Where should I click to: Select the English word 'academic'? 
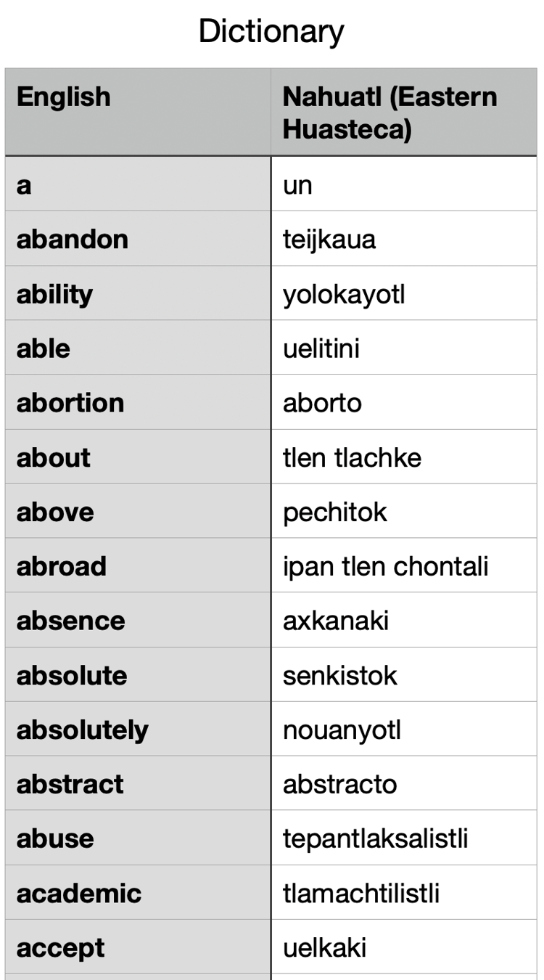point(79,893)
